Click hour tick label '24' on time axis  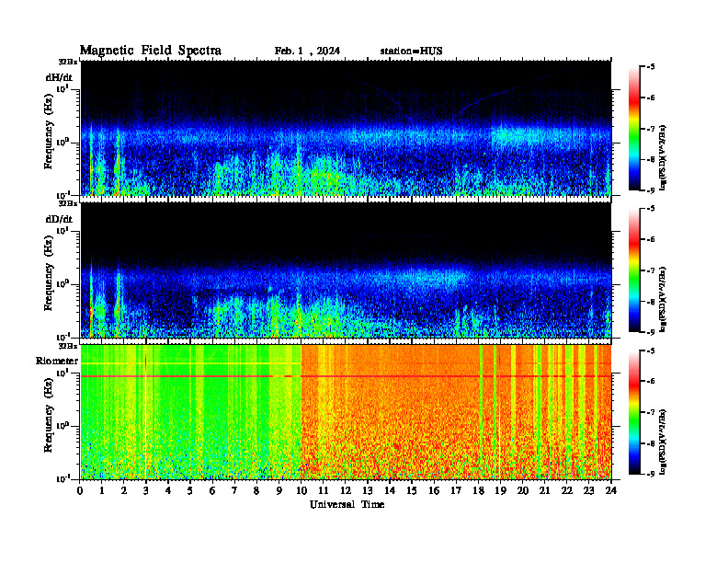click(611, 490)
